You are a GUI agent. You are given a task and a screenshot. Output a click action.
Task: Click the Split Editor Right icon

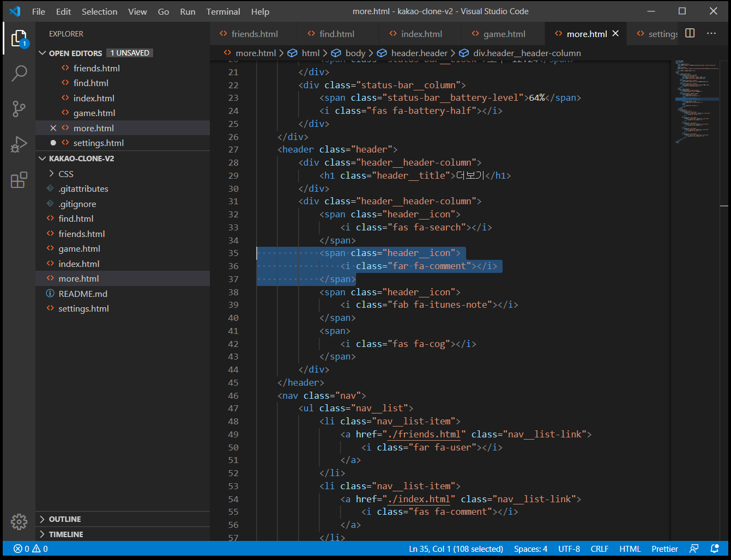(690, 33)
